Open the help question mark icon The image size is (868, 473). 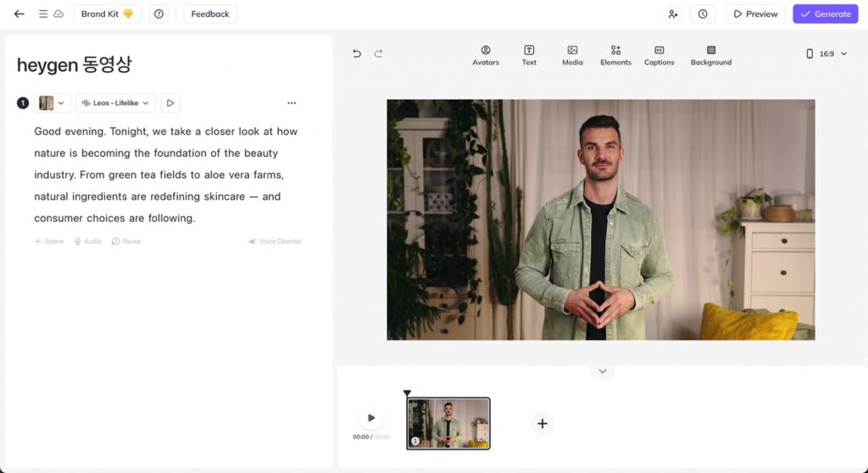[x=159, y=14]
